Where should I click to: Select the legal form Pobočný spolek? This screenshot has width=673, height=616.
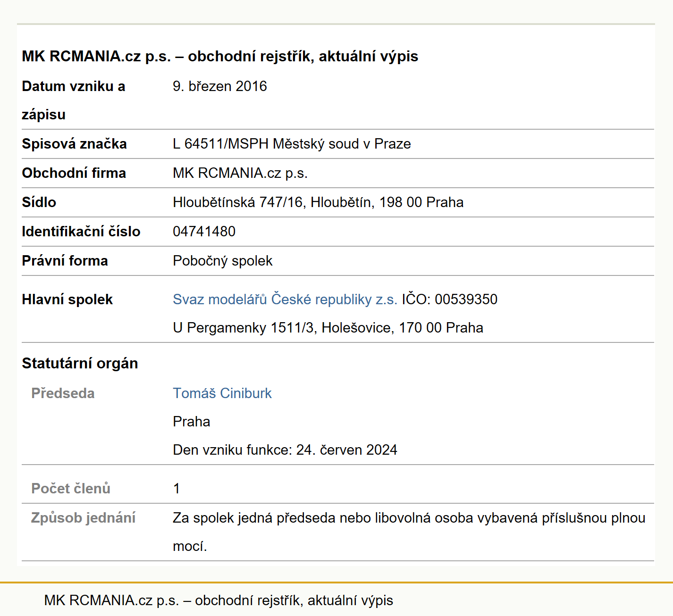tap(223, 261)
